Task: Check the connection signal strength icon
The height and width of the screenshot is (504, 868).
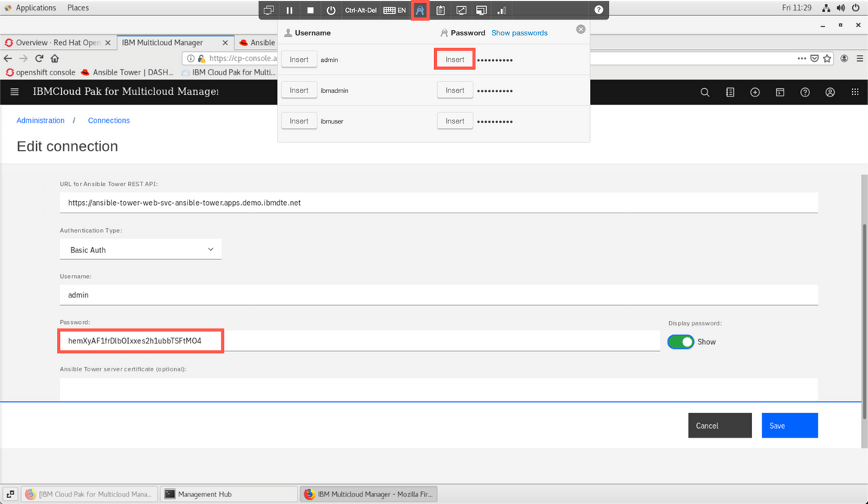Action: [502, 10]
